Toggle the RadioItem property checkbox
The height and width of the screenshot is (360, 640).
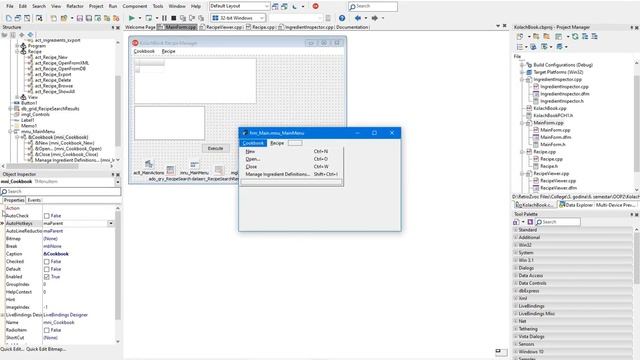[x=47, y=330]
